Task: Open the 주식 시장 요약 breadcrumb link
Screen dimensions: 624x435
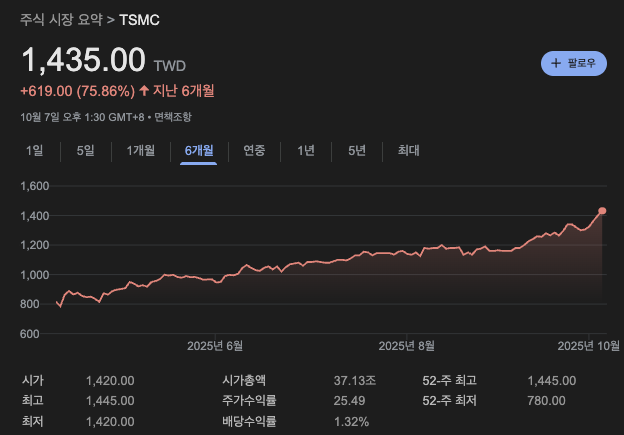Action: [61, 19]
